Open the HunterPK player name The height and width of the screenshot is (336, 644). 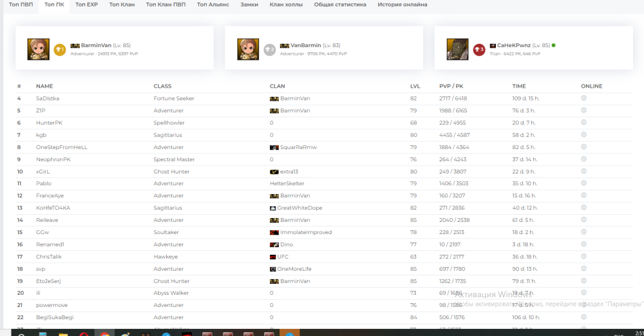pyautogui.click(x=50, y=123)
